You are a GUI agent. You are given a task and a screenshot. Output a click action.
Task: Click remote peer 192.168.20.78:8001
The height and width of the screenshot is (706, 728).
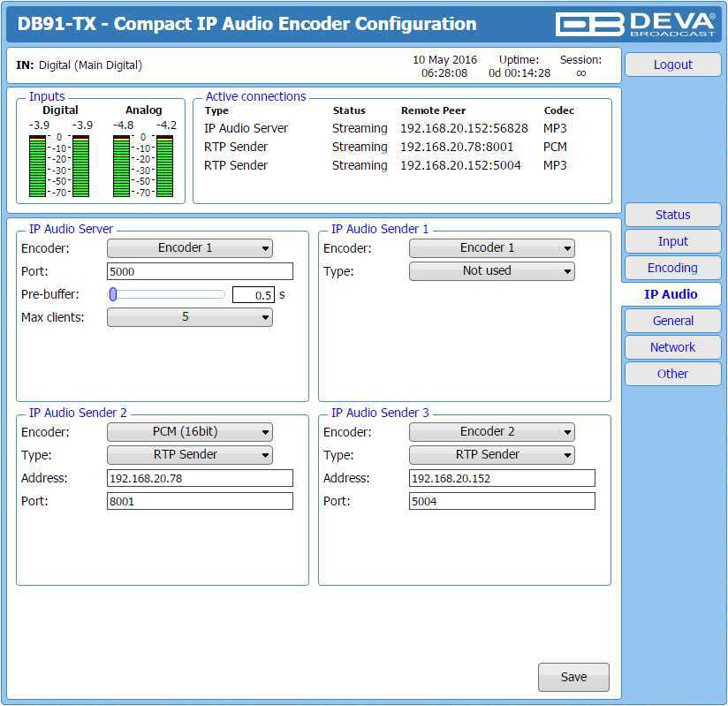point(457,147)
